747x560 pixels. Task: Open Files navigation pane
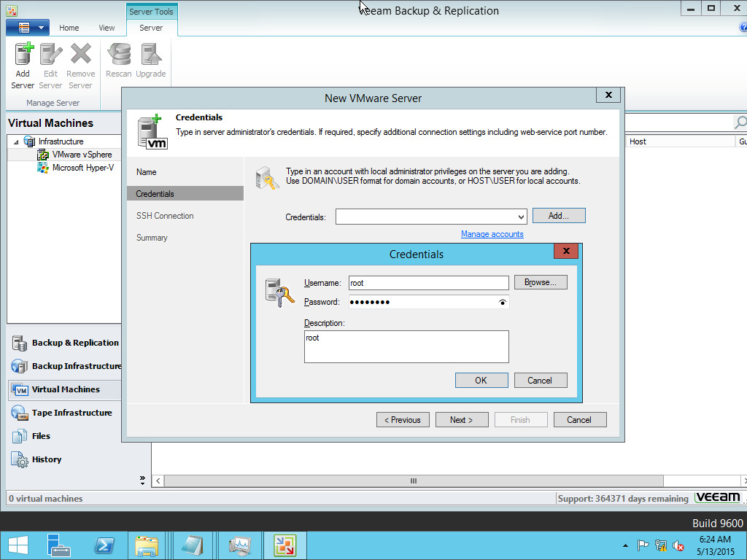[x=65, y=436]
